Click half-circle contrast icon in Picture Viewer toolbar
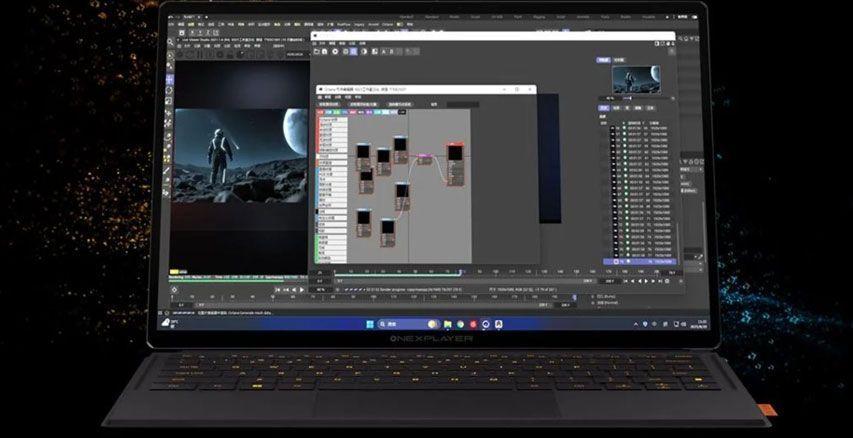 (x=364, y=52)
